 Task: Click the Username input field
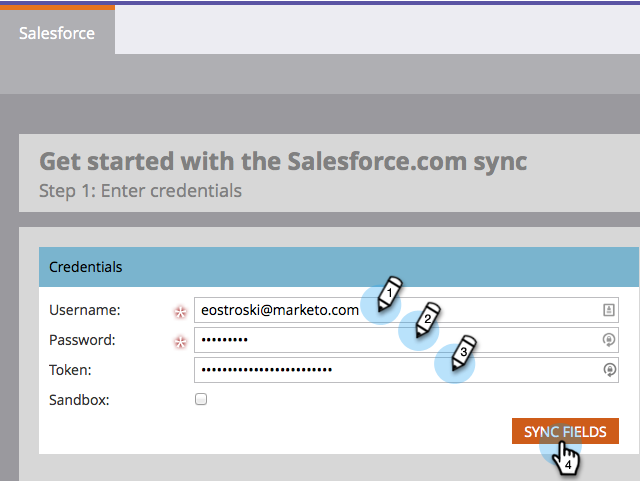pyautogui.click(x=406, y=310)
